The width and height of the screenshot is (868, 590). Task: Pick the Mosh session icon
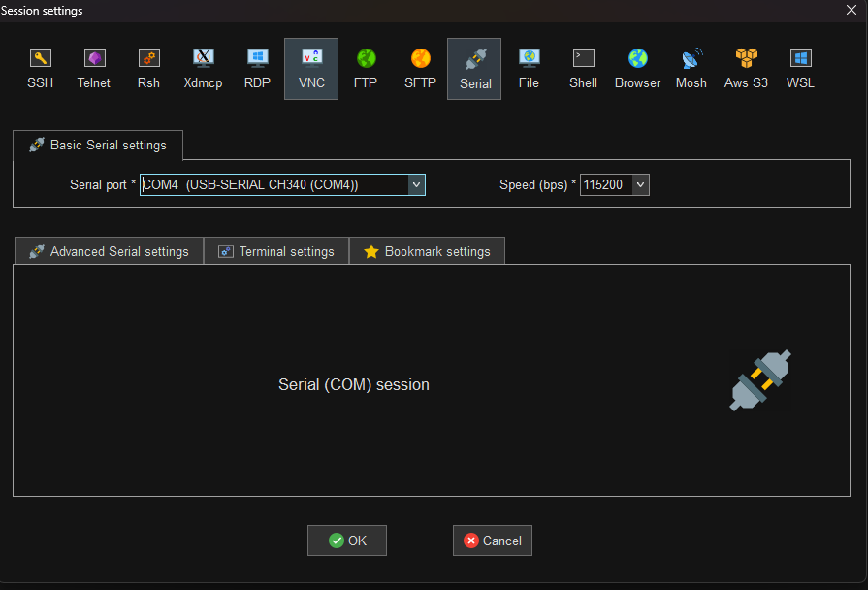691,69
